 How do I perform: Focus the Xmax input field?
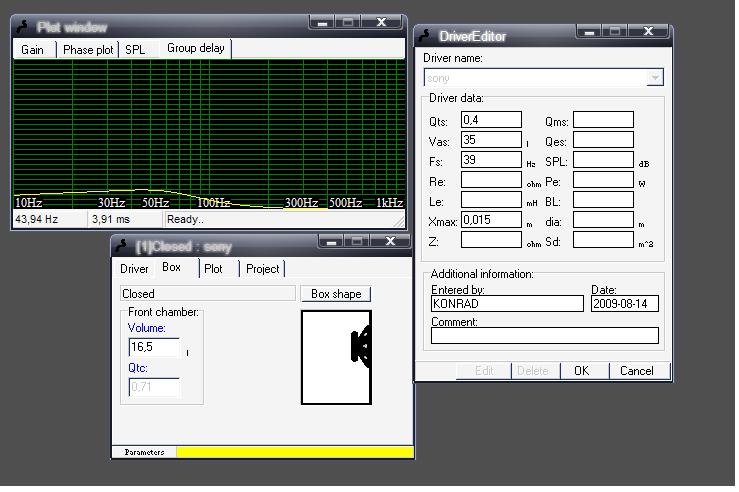point(491,220)
